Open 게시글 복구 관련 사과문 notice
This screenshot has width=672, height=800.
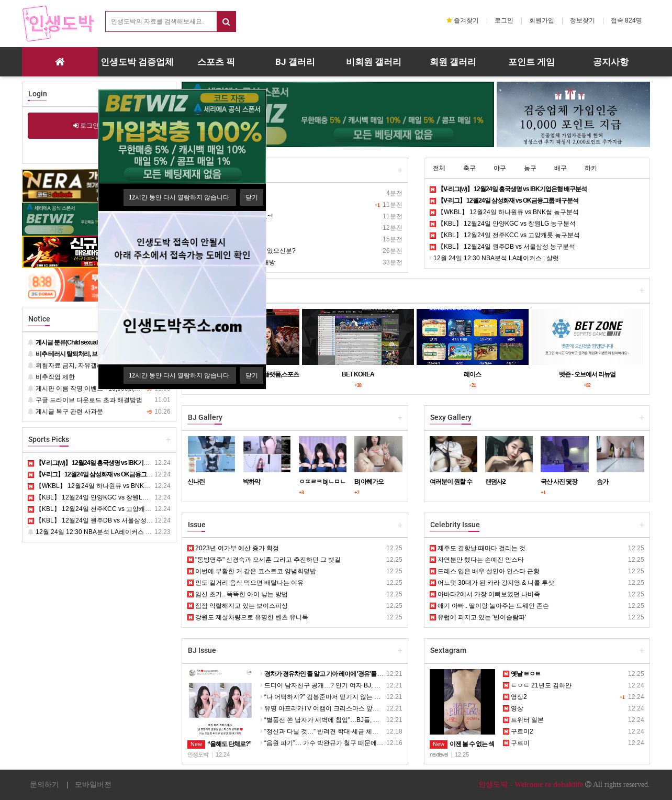[x=69, y=412]
